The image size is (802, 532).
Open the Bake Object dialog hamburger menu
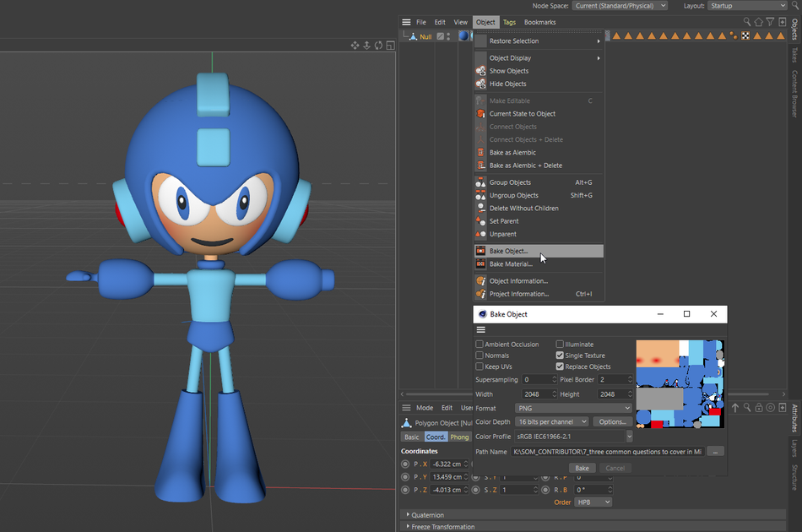(481, 329)
